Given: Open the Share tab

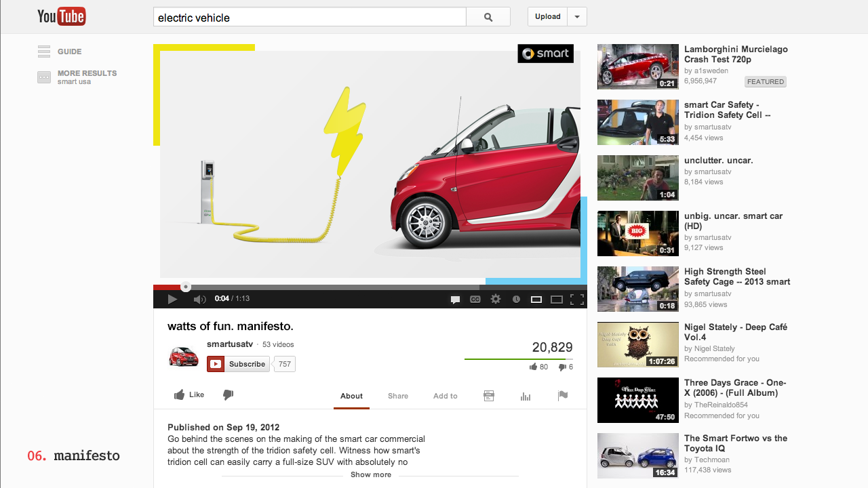Looking at the screenshot, I should click(398, 396).
